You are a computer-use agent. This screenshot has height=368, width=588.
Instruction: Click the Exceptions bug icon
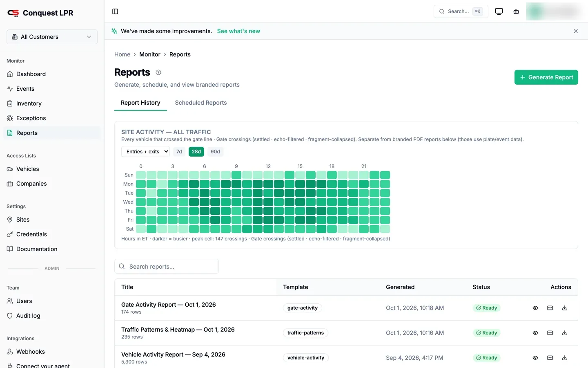(10, 118)
